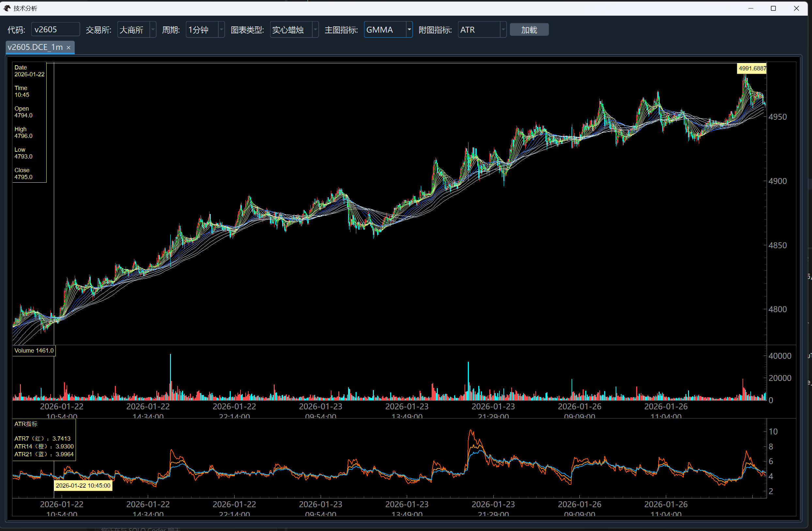The image size is (812, 531).
Task: Click the 4991.6887 price high label
Action: pyautogui.click(x=752, y=68)
